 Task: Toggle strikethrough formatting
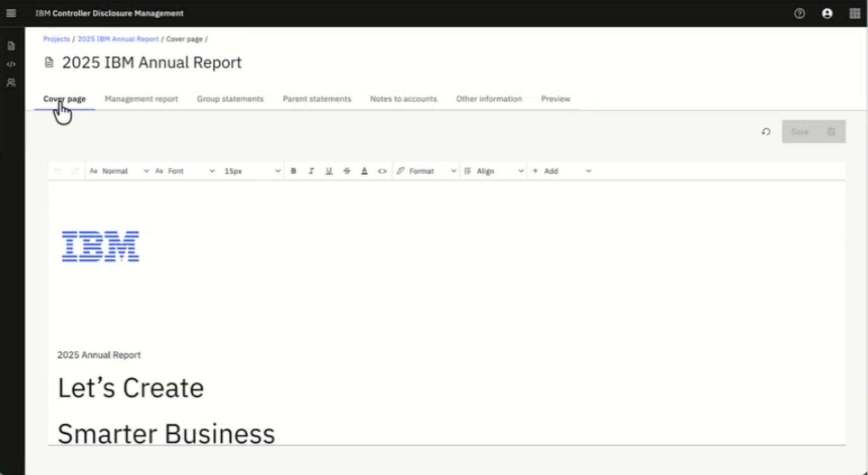pos(347,171)
